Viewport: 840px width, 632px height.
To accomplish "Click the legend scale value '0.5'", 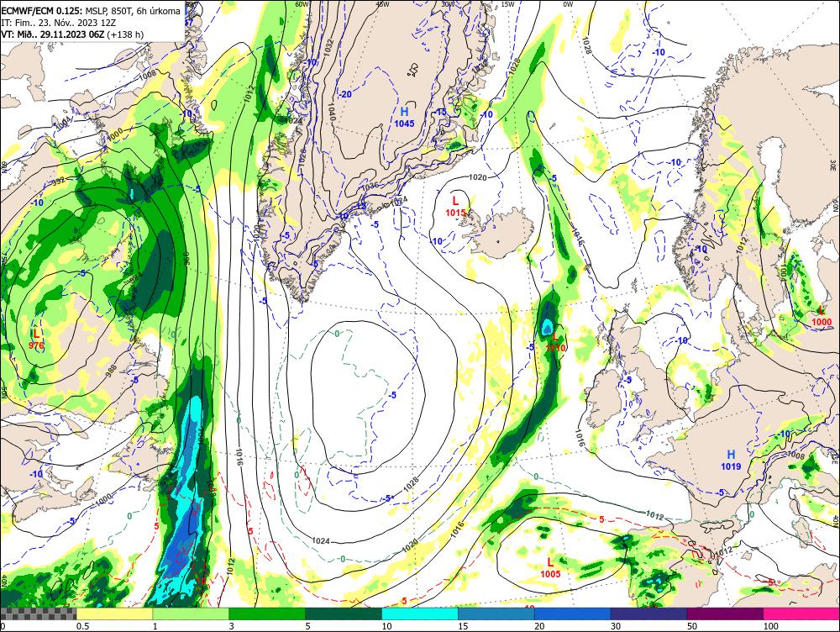I will coord(82,626).
